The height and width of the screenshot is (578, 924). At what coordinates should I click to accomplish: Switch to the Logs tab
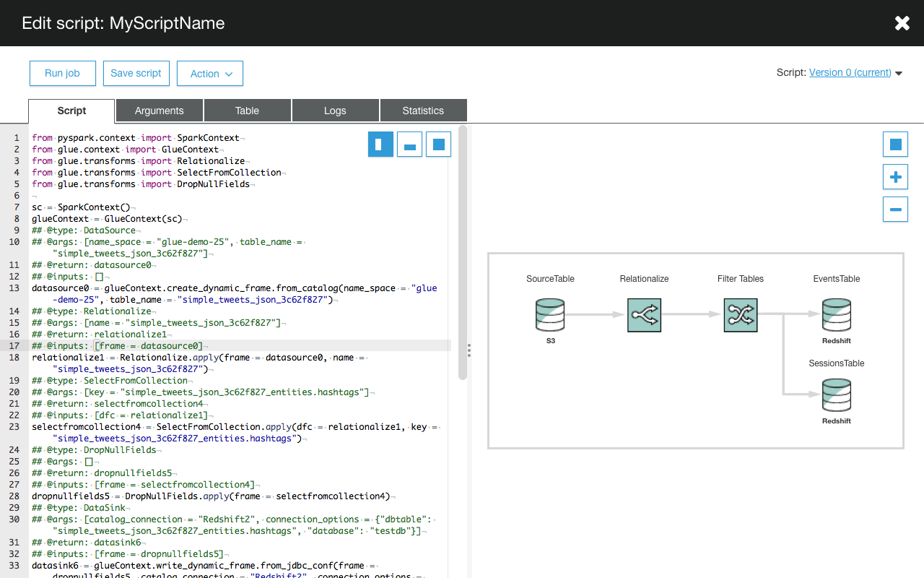tap(335, 111)
